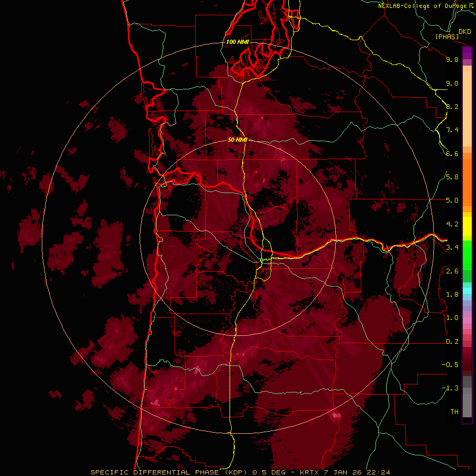Click the 5.8 legend value
The width and height of the screenshot is (476, 476).
click(x=452, y=177)
